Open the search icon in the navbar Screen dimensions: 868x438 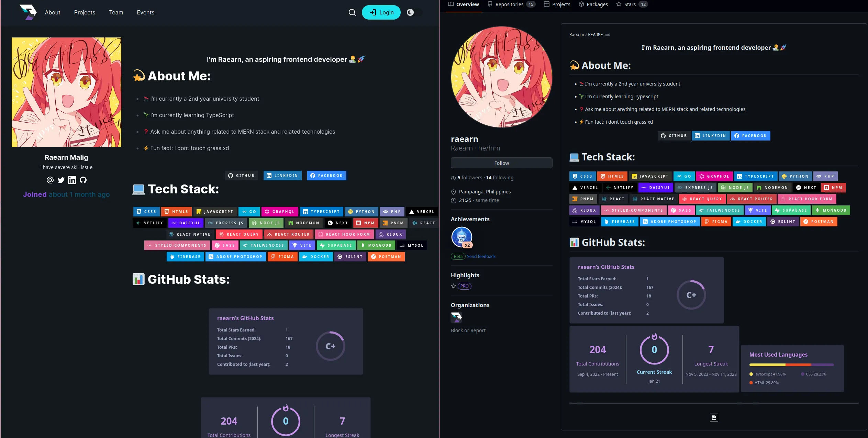pos(352,12)
